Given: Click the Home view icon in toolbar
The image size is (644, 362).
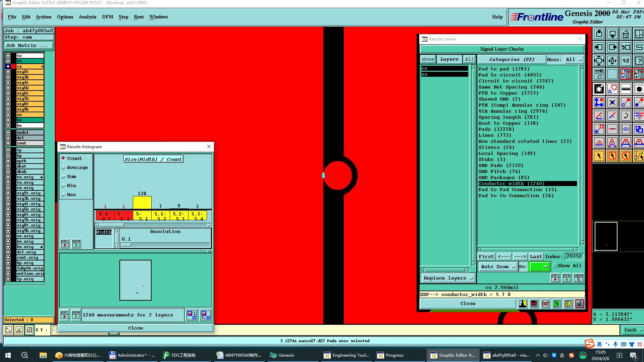Looking at the screenshot, I should pos(626,34).
